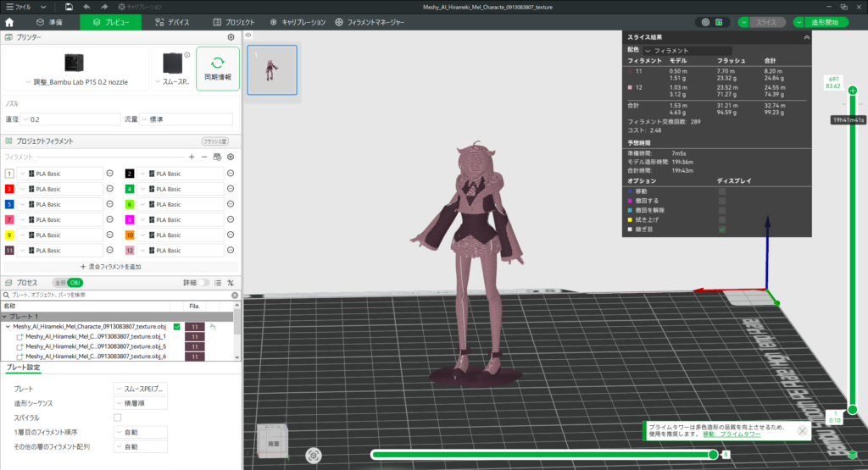Open the printer preset dropdown
The width and height of the screenshot is (868, 470).
click(x=76, y=82)
